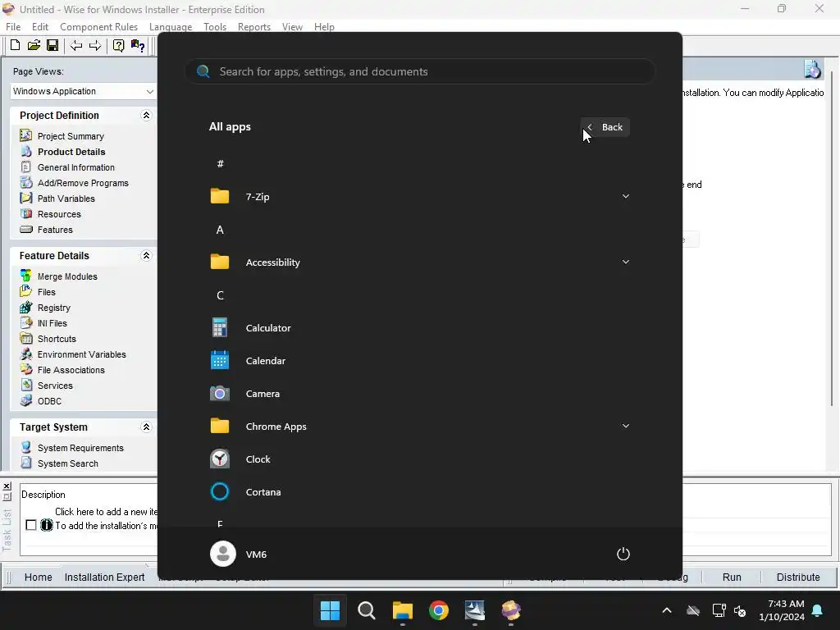Click the What's This help pointer icon

[x=138, y=46]
